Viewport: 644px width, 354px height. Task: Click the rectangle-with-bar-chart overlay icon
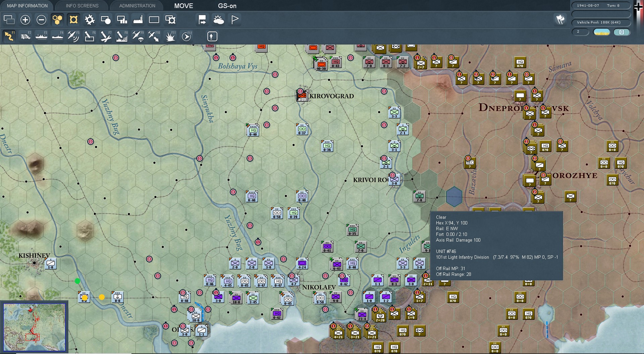122,20
